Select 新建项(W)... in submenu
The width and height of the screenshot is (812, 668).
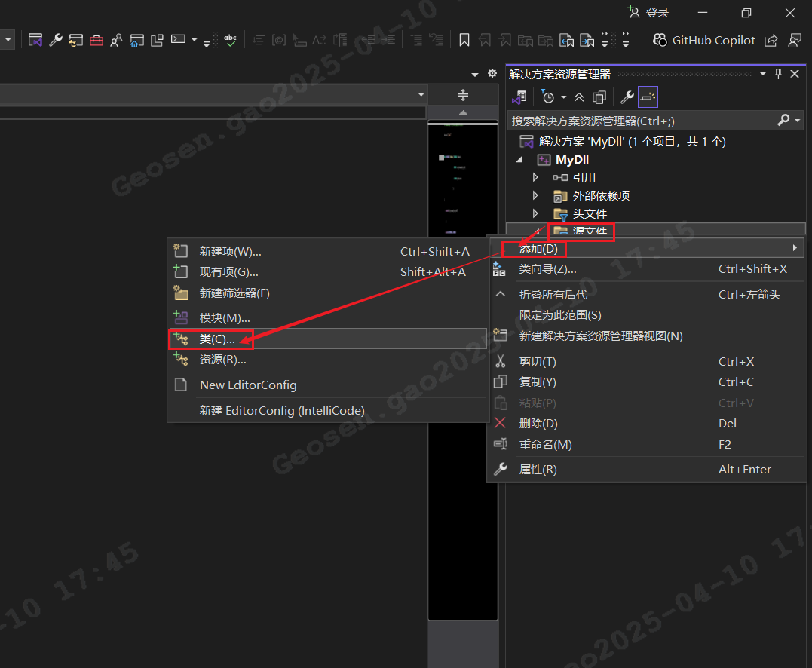(x=328, y=252)
